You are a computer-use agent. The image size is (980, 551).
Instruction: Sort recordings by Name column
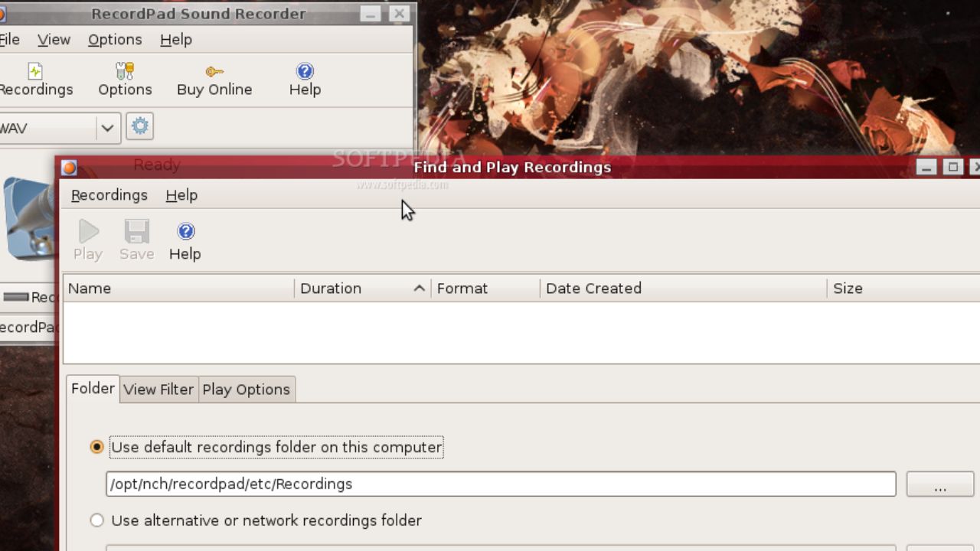point(179,289)
